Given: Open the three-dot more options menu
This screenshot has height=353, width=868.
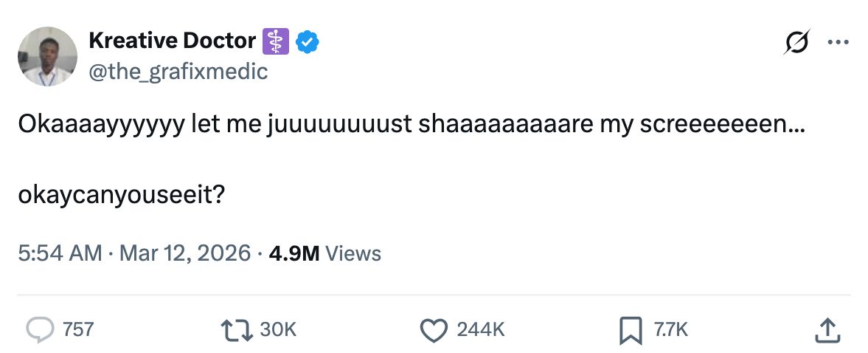Looking at the screenshot, I should tap(838, 42).
